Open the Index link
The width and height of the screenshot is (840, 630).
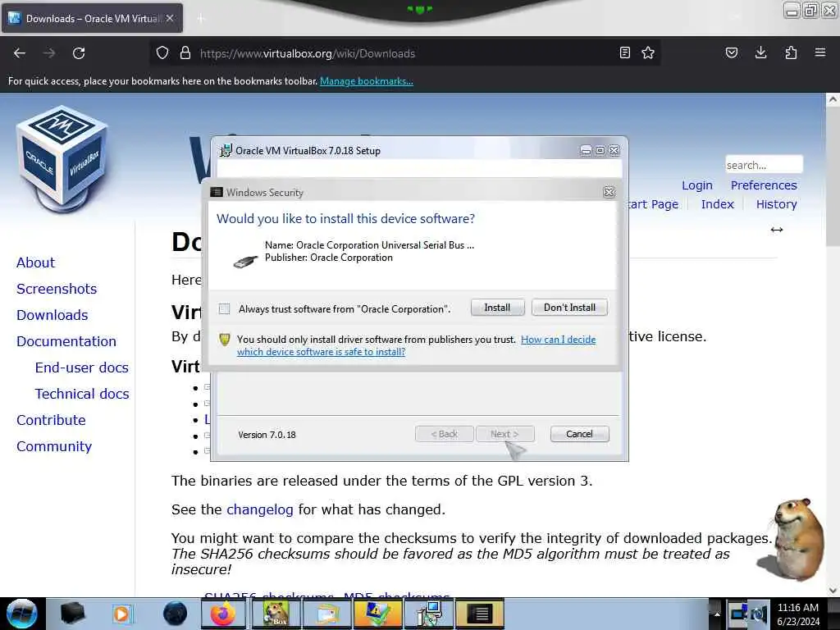[x=717, y=204]
